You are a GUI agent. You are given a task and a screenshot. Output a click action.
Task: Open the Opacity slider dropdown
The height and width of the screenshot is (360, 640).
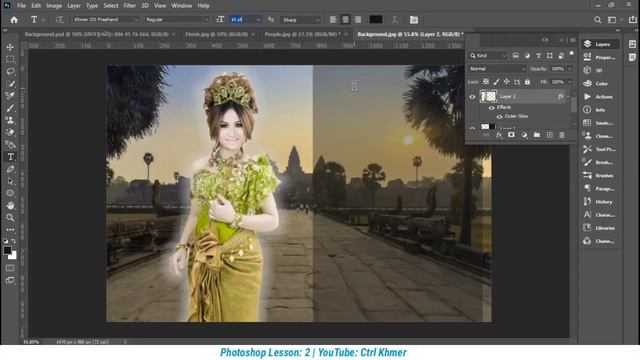coord(570,69)
